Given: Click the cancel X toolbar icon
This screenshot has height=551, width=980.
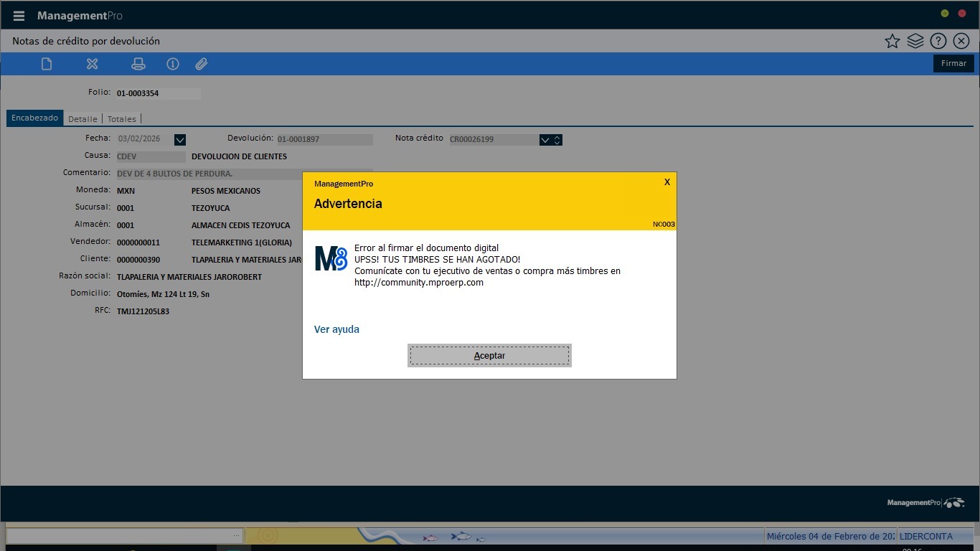Looking at the screenshot, I should click(x=92, y=64).
